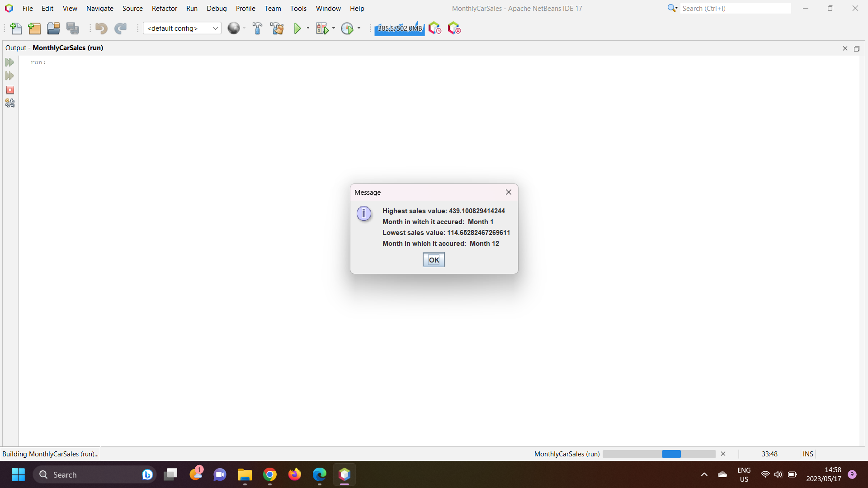Screen dimensions: 868x488
Task: Click the Clean and Build icon
Action: tap(277, 28)
